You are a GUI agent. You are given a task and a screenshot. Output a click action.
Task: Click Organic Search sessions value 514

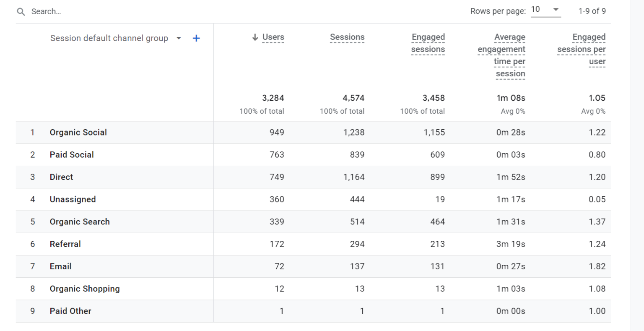pyautogui.click(x=357, y=222)
